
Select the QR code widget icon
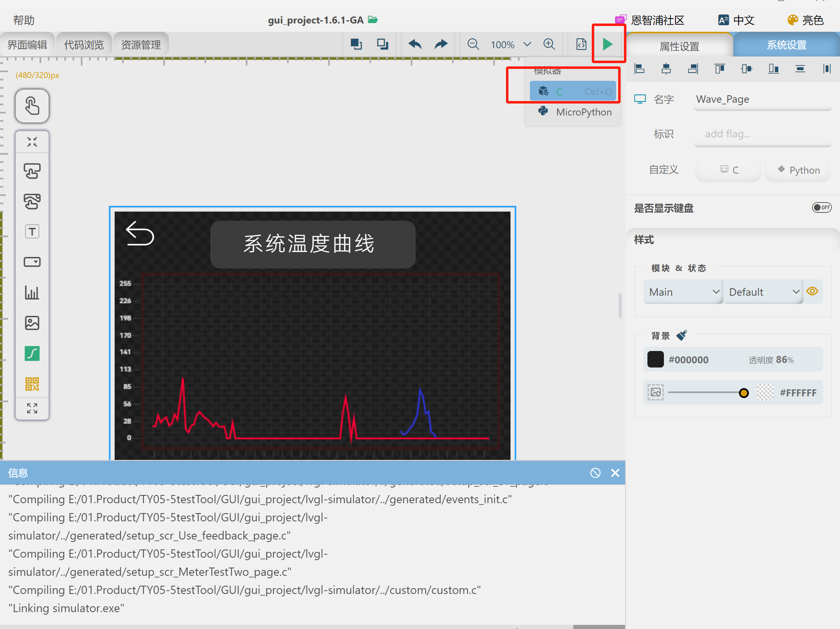(32, 384)
